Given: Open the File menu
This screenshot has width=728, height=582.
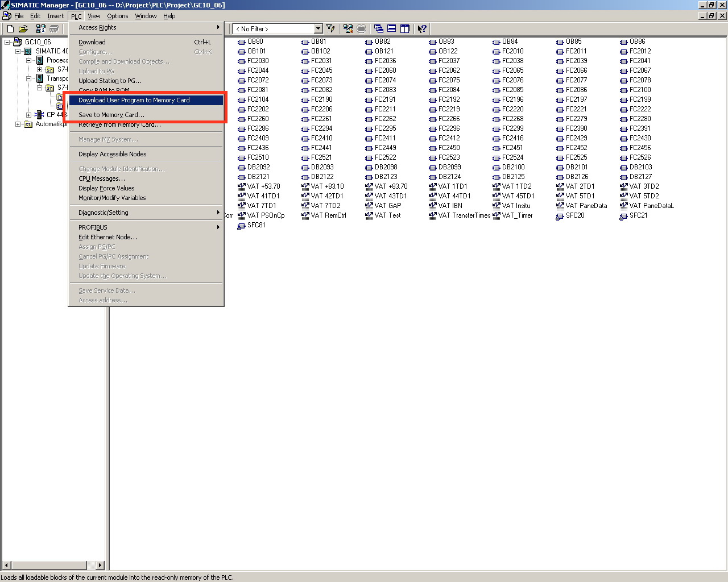Looking at the screenshot, I should point(19,16).
